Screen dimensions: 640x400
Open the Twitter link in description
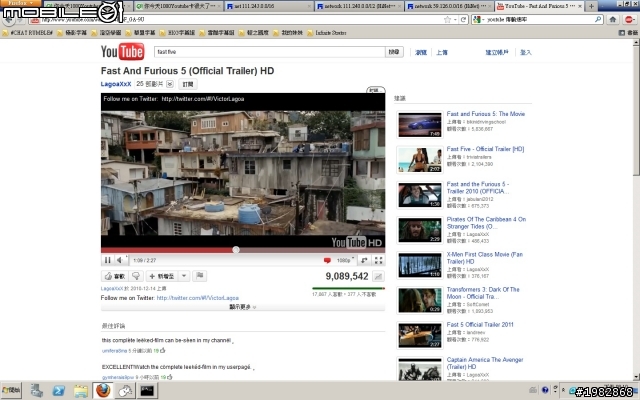(x=198, y=298)
